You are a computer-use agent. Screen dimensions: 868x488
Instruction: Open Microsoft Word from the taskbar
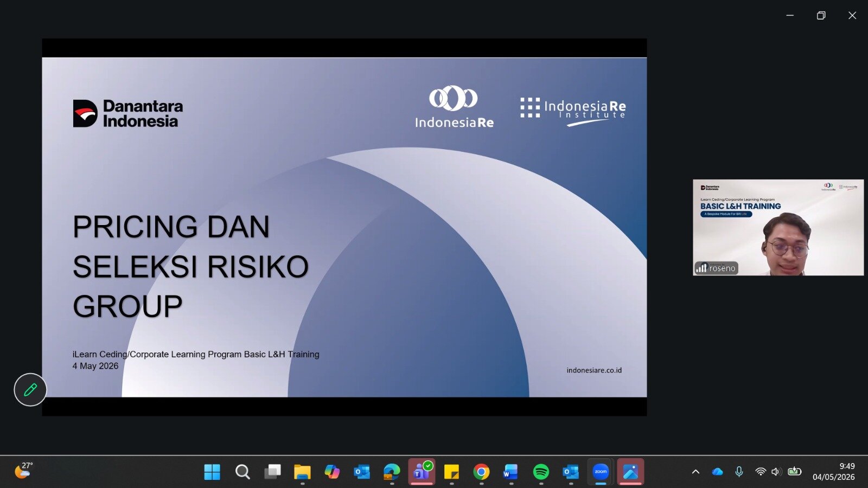[511, 472]
